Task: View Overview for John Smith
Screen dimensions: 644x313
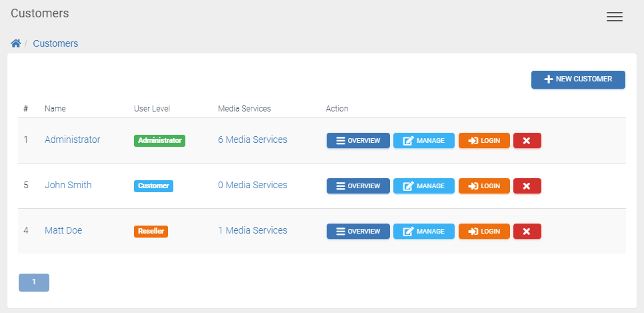Action: tap(358, 186)
